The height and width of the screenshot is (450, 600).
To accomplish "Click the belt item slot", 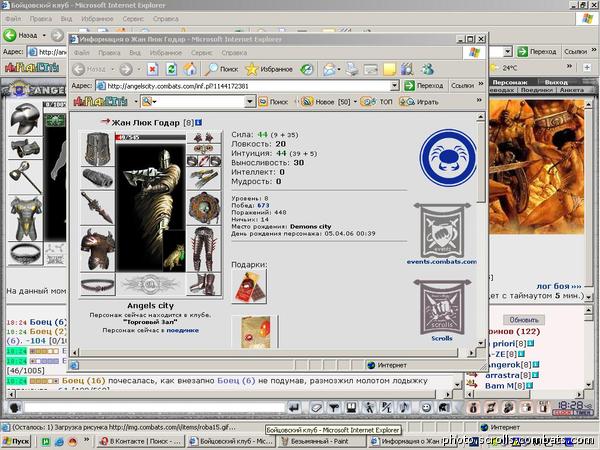I will point(98,285).
